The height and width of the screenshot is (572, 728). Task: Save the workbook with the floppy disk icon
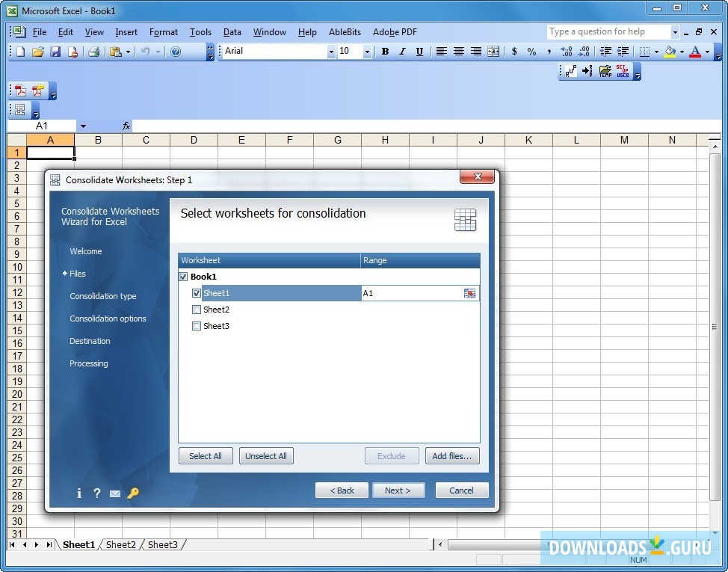tap(55, 52)
